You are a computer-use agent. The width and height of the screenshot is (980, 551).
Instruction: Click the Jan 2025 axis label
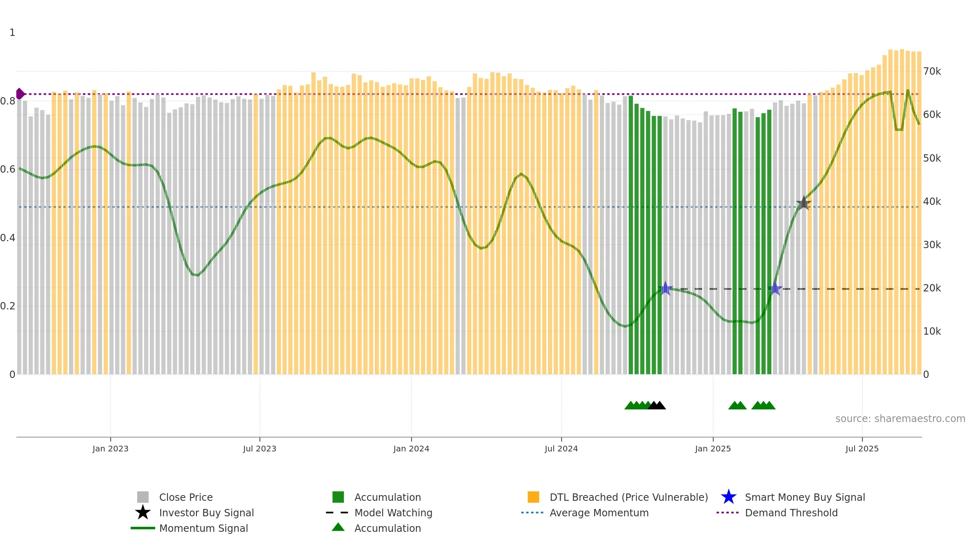(x=713, y=449)
